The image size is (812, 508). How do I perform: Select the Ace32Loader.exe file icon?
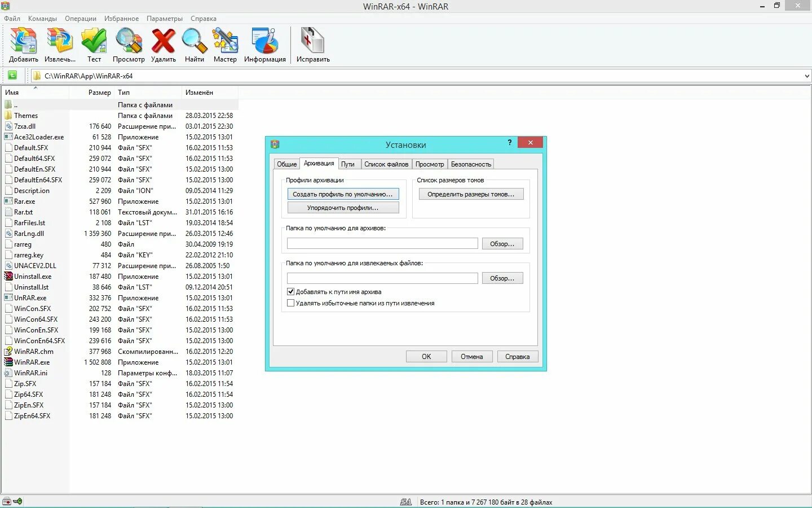click(x=8, y=137)
